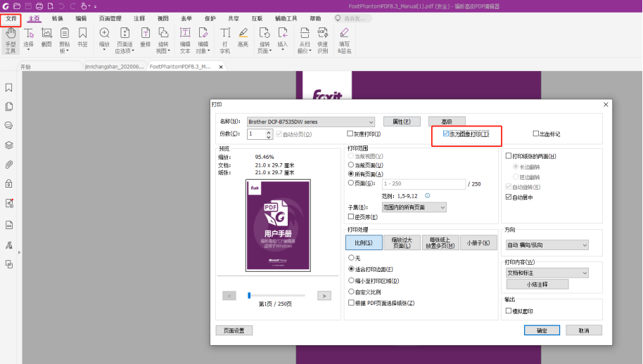
Task: Click the From Scanner icon
Action: tap(305, 40)
